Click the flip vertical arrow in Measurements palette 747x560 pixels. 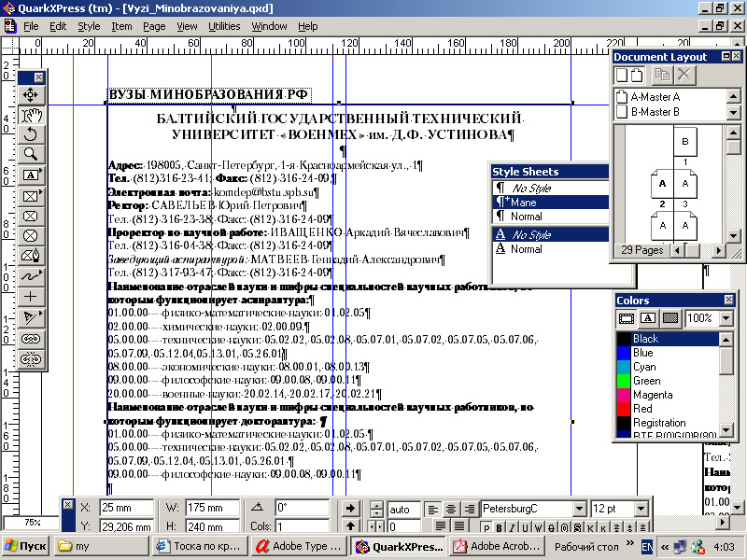pos(351,525)
